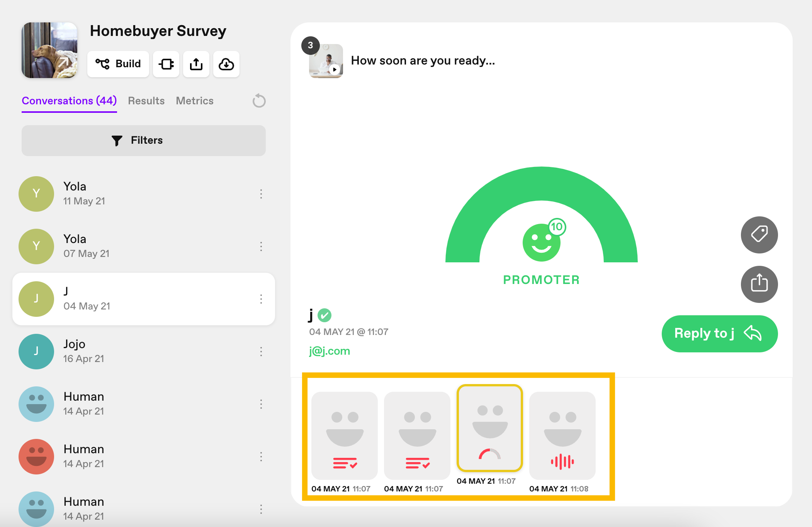Click the red Human smiley avatar

pos(36,457)
